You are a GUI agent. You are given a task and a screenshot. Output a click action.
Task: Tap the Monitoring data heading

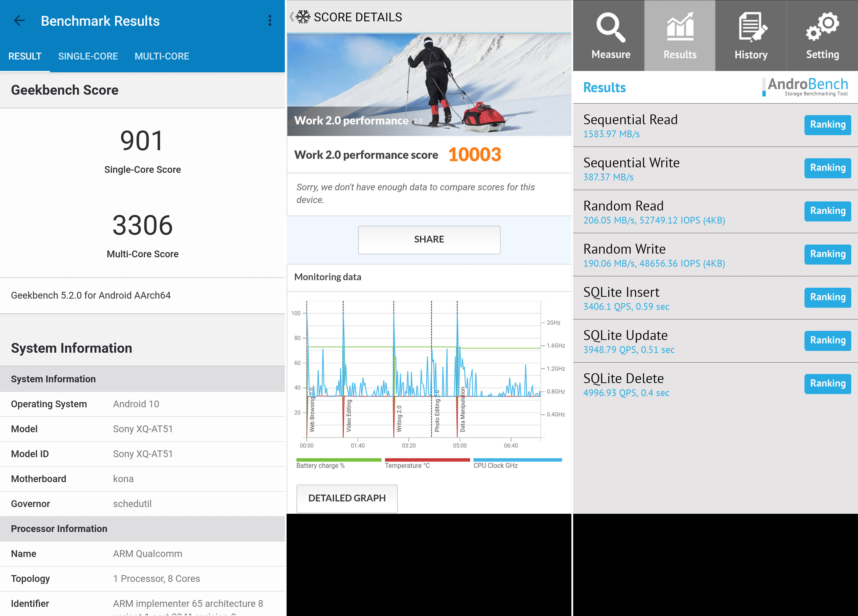pos(328,277)
